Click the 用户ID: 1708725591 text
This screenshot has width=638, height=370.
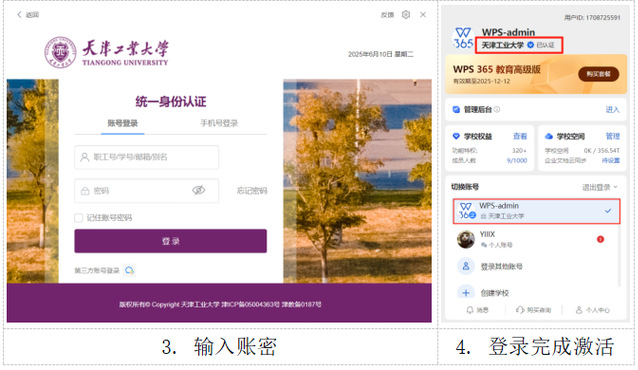(x=592, y=18)
